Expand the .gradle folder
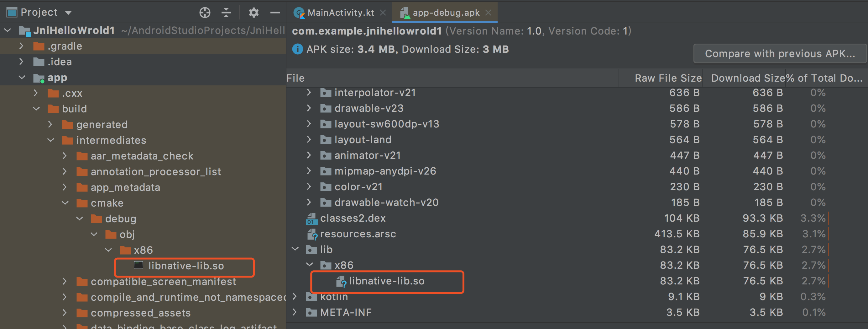 point(22,46)
